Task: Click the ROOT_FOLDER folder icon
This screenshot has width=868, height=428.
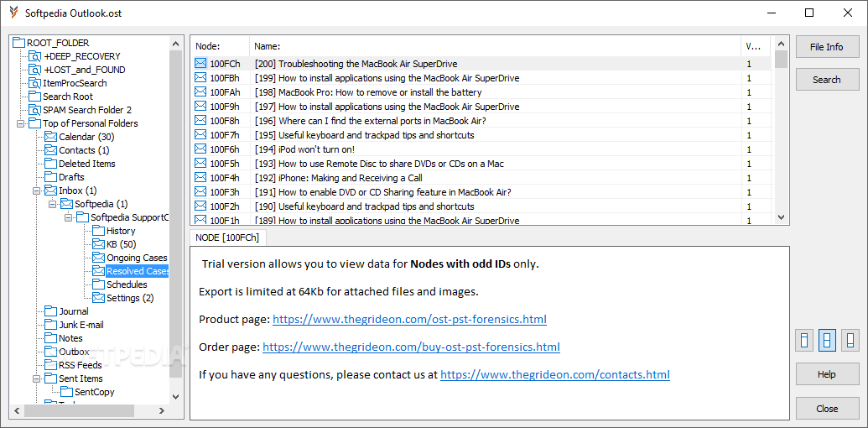Action: tap(18, 43)
